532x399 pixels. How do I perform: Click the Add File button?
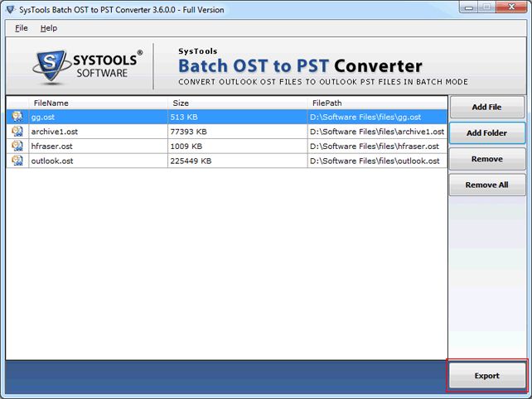tap(487, 107)
